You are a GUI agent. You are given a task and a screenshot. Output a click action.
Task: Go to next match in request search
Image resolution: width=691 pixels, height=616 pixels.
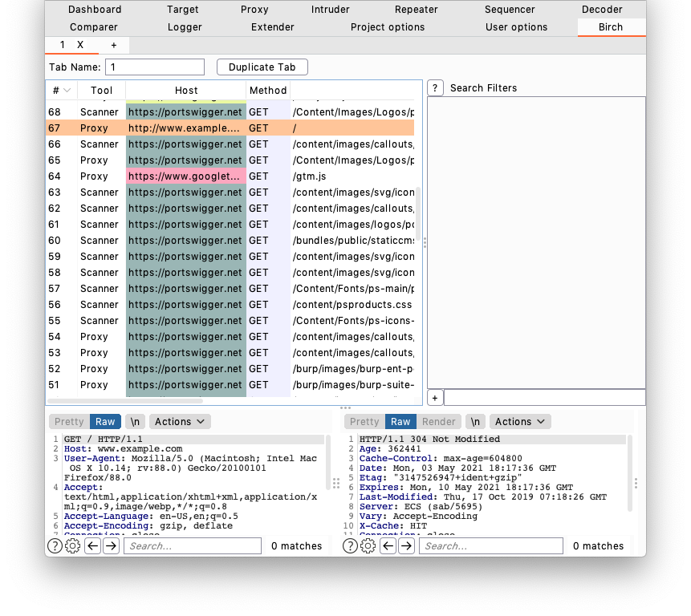(x=112, y=546)
